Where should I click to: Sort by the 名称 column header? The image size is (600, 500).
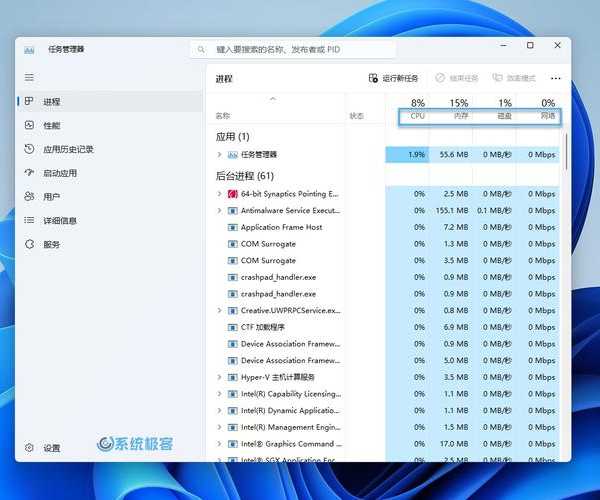223,116
